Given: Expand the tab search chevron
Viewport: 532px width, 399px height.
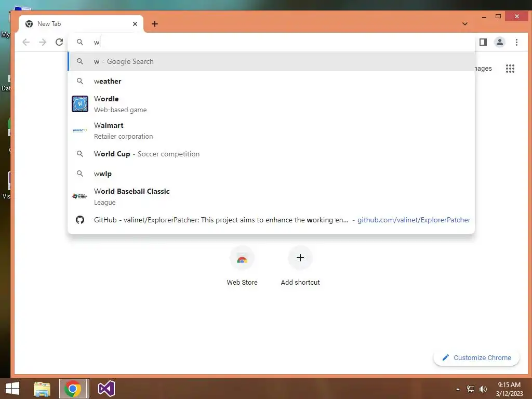Looking at the screenshot, I should click(x=465, y=24).
